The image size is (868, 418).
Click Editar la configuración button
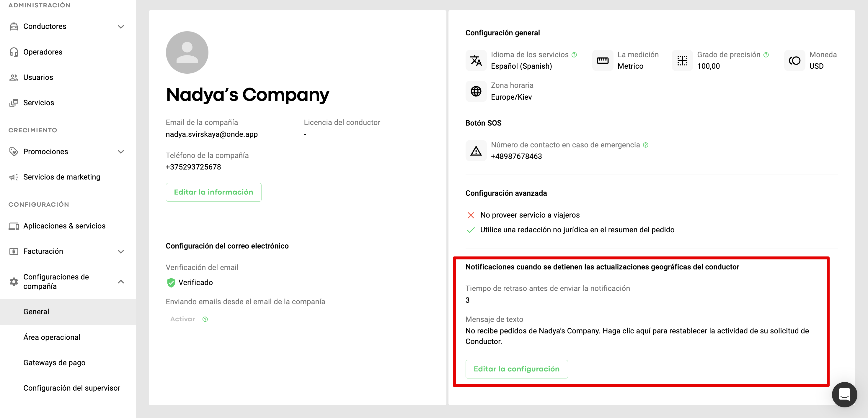(x=516, y=369)
